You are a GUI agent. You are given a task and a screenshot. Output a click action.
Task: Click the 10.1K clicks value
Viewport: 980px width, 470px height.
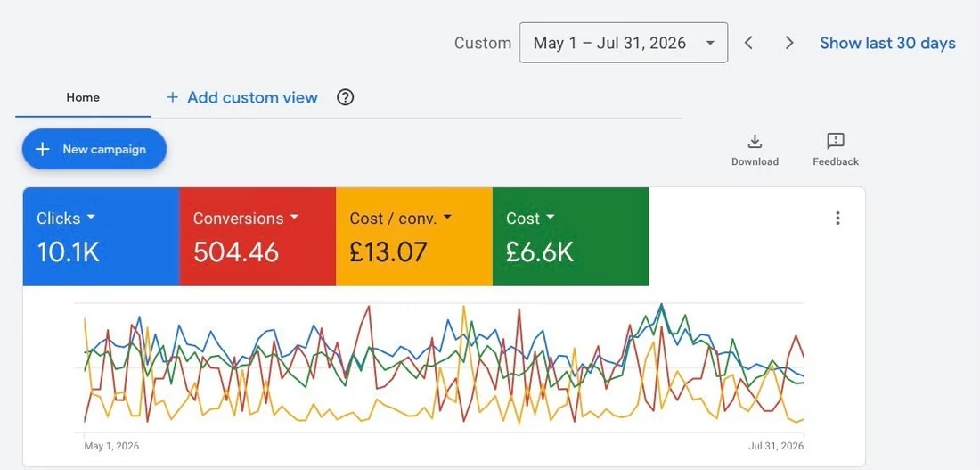coord(68,252)
